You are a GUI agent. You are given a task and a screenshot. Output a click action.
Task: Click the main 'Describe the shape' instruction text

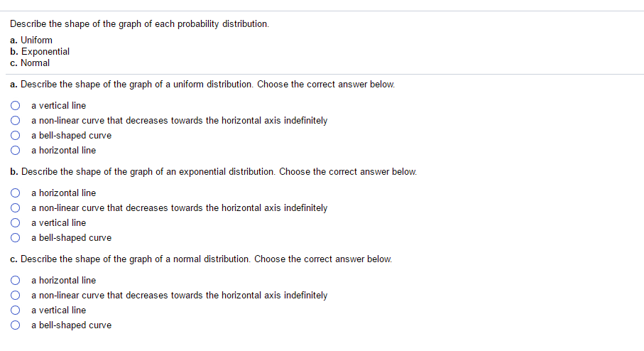tap(140, 24)
